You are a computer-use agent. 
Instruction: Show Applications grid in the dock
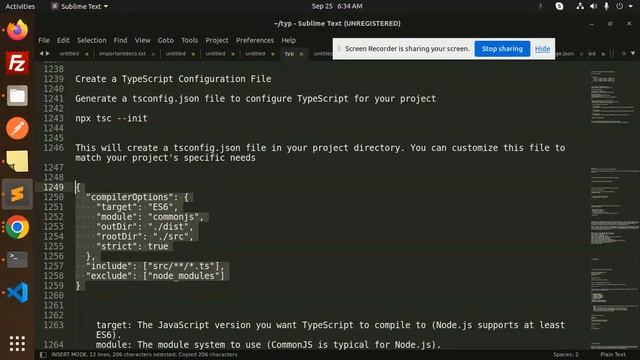[x=17, y=344]
